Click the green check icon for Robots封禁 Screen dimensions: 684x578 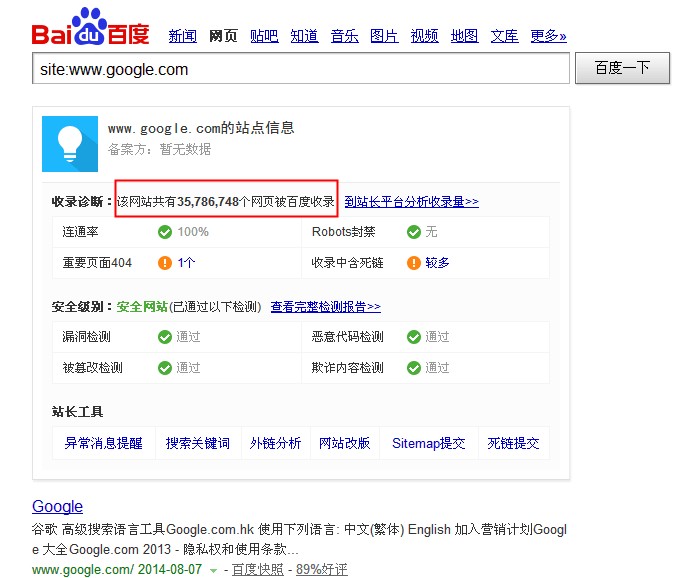tap(414, 232)
